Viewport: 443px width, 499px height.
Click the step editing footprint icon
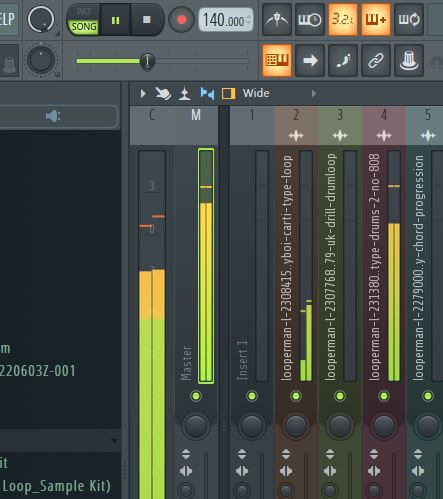tap(343, 61)
